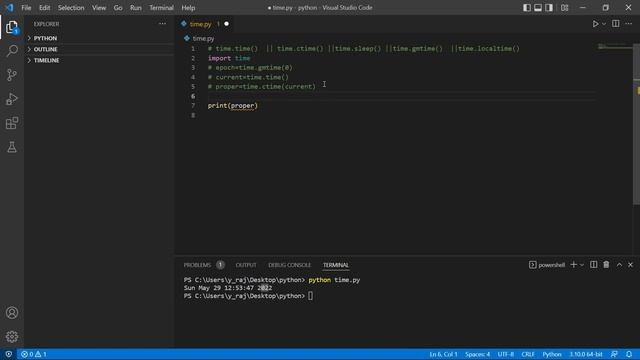Open the new terminal launch profile dropdown

[582, 265]
